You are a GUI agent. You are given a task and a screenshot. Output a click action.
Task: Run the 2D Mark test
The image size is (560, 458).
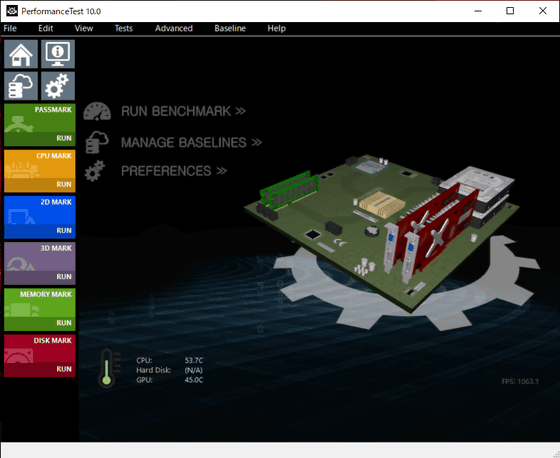40,217
